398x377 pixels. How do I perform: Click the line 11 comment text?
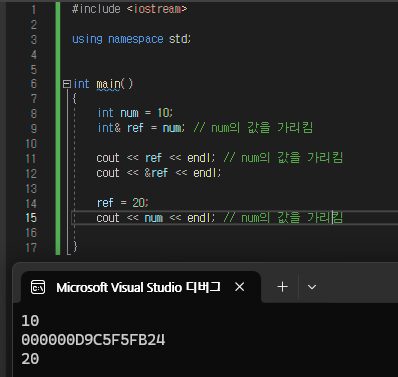point(283,158)
